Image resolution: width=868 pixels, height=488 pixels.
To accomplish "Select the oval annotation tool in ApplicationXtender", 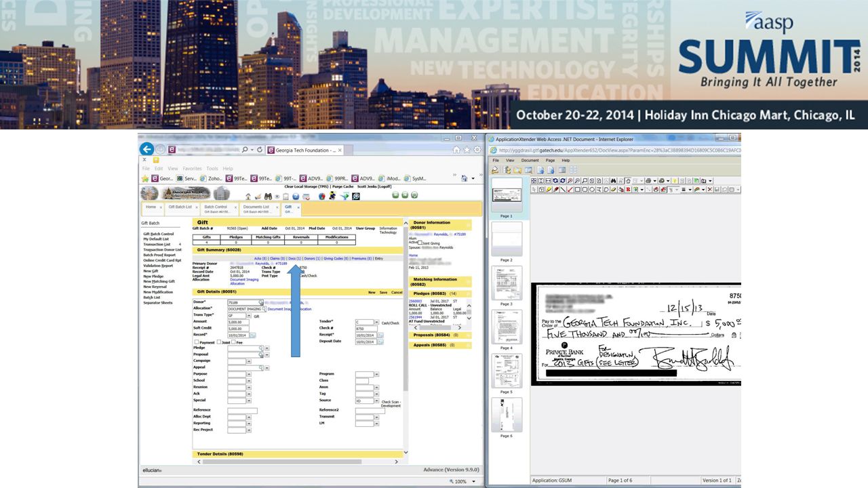I will 592,190.
